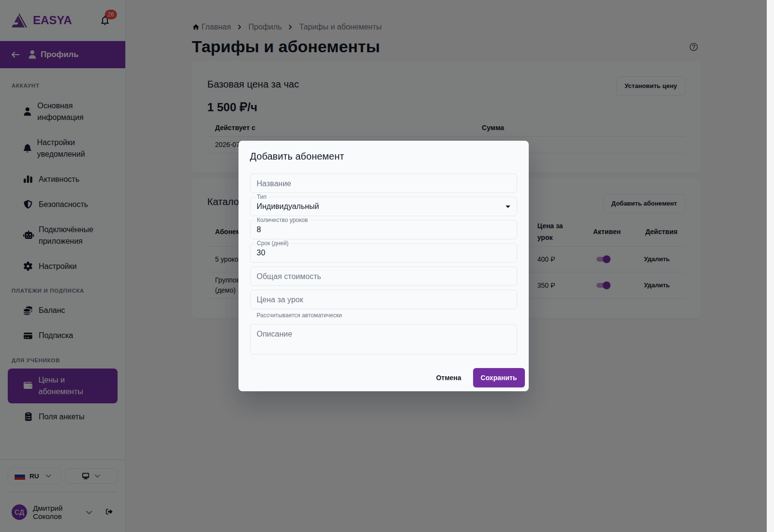The height and width of the screenshot is (532, 774).
Task: Click Тарифы и абонементы breadcrumb text
Action: (340, 27)
